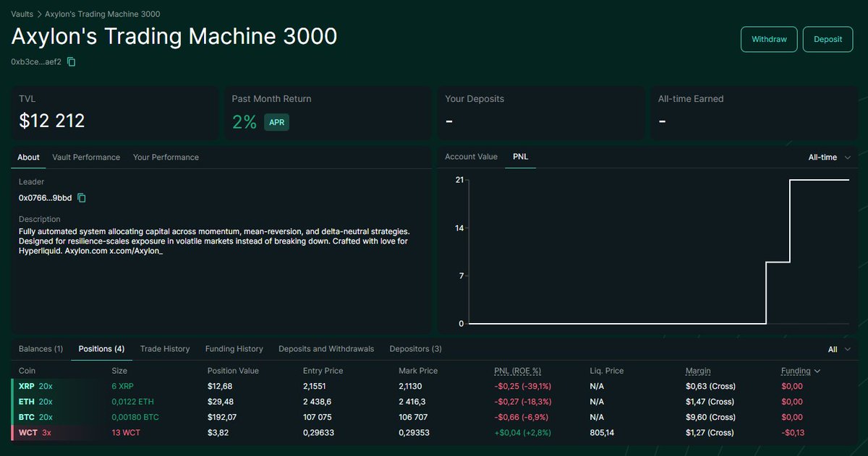Click the +$0,04 (+2,8%) PNL value
The height and width of the screenshot is (456, 868).
pos(523,433)
